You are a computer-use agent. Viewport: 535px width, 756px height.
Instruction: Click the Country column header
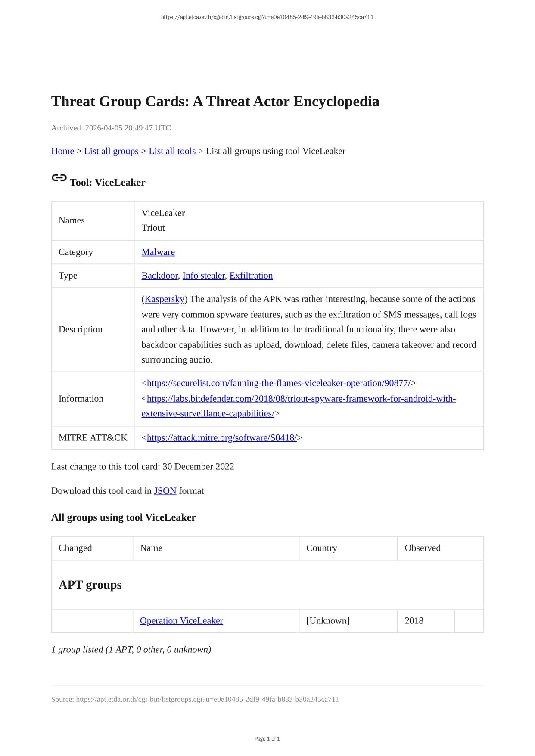pos(321,548)
